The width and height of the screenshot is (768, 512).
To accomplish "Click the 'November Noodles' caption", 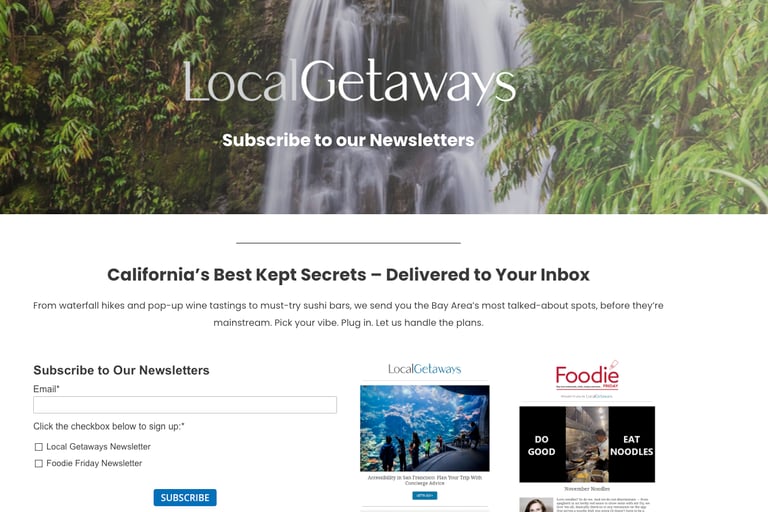I will point(587,489).
